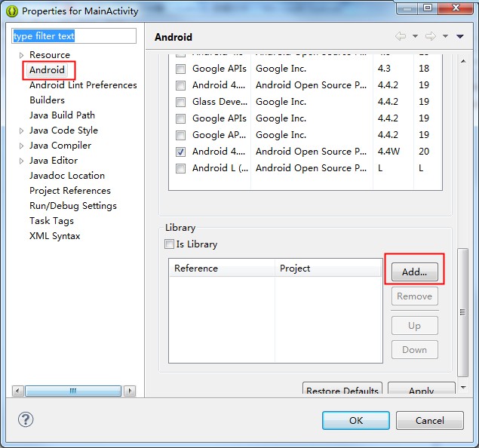The height and width of the screenshot is (448, 479).
Task: Click the right pane scroll up arrow
Action: tap(463, 61)
